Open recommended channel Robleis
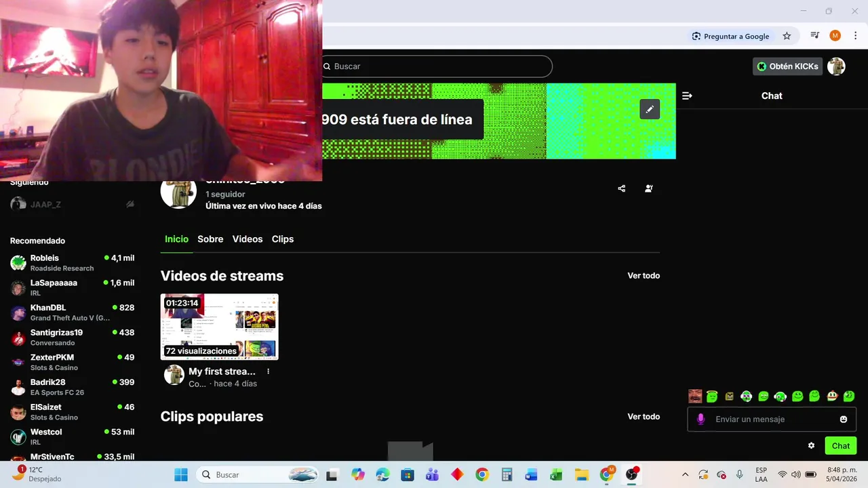This screenshot has height=488, width=868. 72,263
